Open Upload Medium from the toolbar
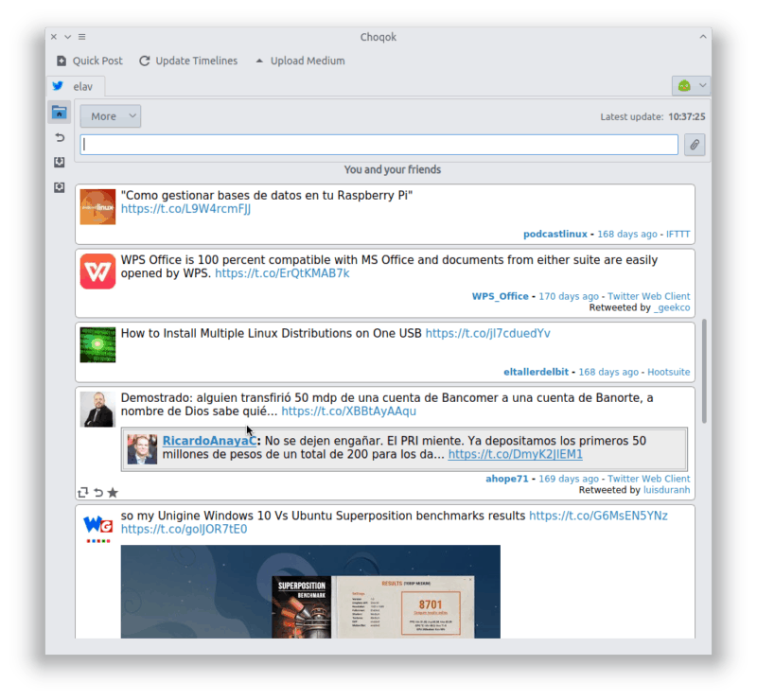The height and width of the screenshot is (700, 757). tap(299, 61)
